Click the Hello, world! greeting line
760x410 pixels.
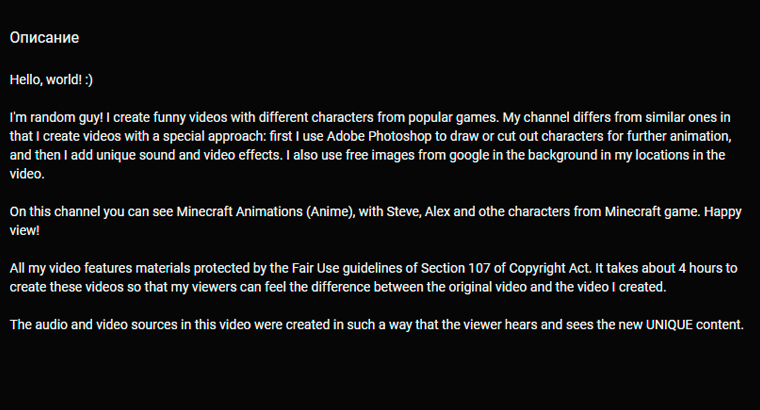pyautogui.click(x=51, y=80)
